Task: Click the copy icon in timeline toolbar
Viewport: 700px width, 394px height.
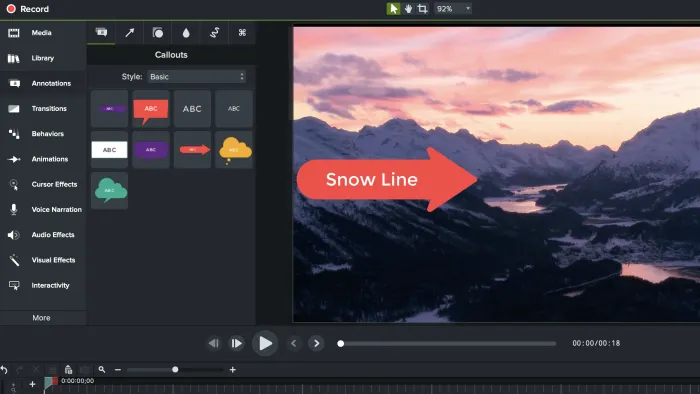Action: click(x=52, y=369)
